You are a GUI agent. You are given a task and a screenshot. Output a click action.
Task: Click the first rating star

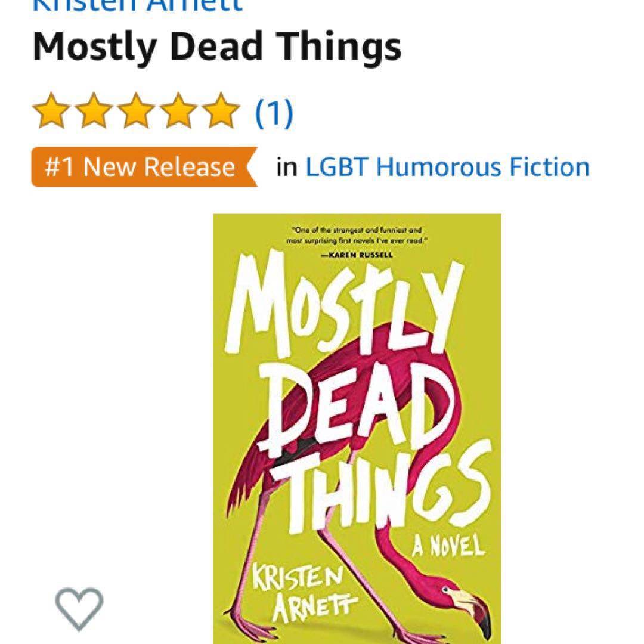51,110
